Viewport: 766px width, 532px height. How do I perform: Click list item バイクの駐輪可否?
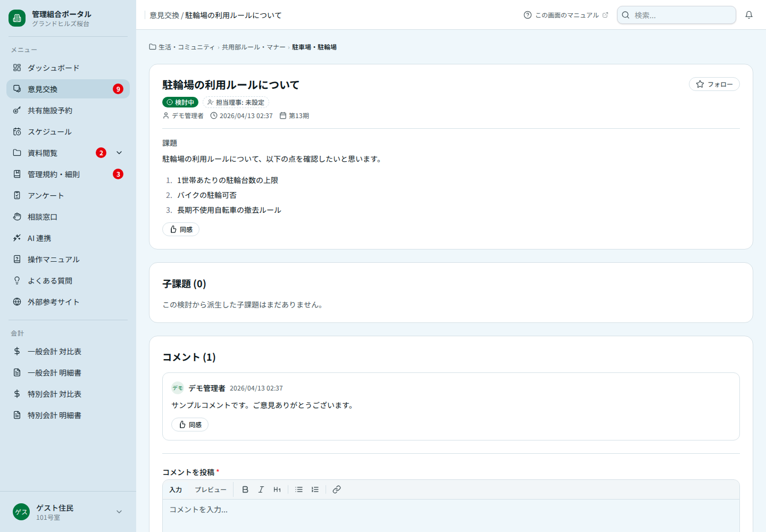[207, 195]
